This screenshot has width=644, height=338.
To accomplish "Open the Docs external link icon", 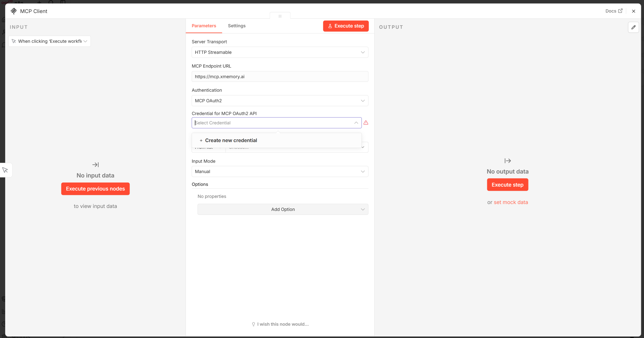I will coord(620,11).
